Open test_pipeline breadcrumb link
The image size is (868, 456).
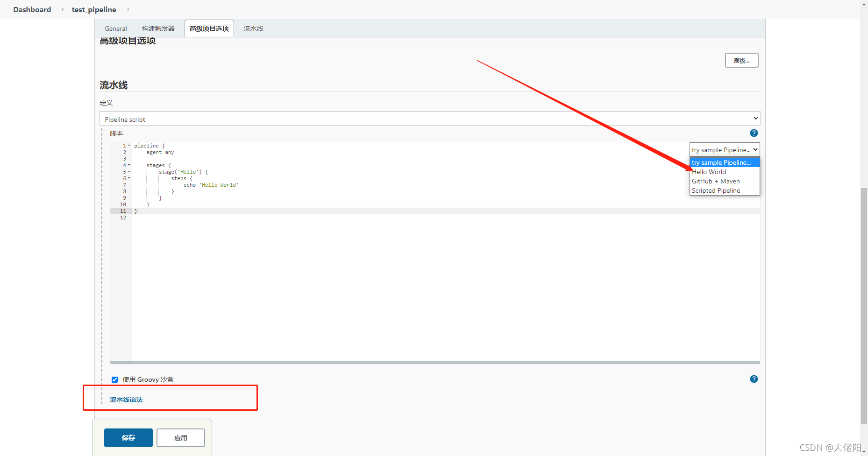tap(94, 9)
